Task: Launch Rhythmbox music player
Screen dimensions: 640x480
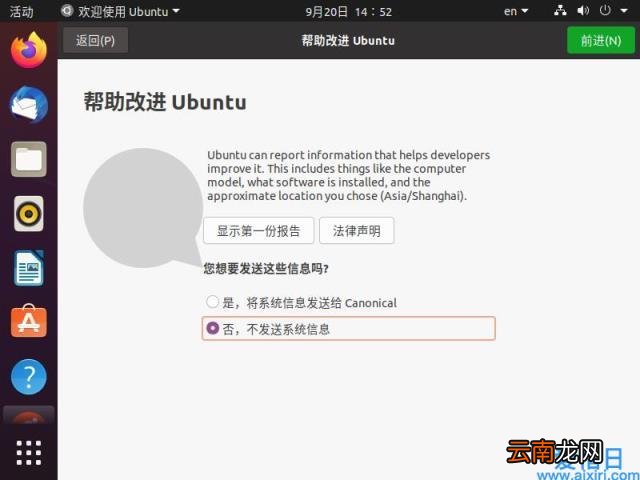Action: pyautogui.click(x=29, y=213)
